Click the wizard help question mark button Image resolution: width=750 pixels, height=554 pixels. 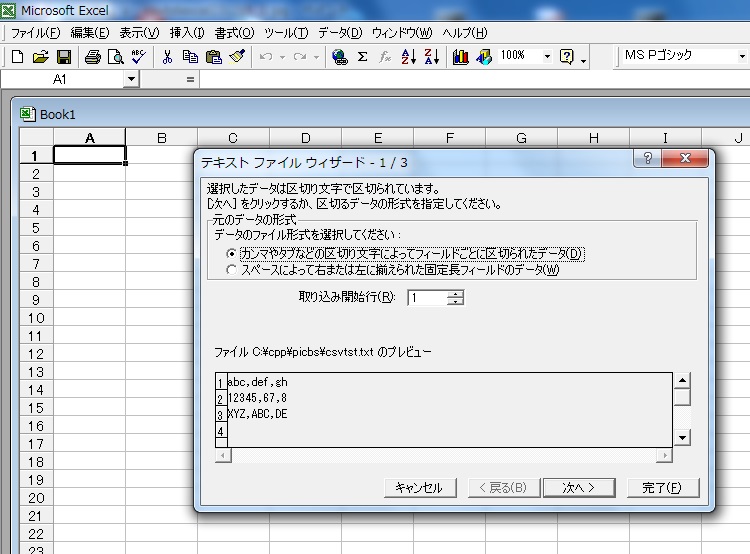point(648,158)
